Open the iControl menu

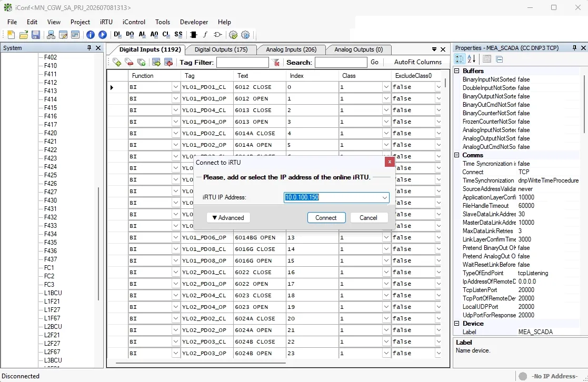pos(134,22)
